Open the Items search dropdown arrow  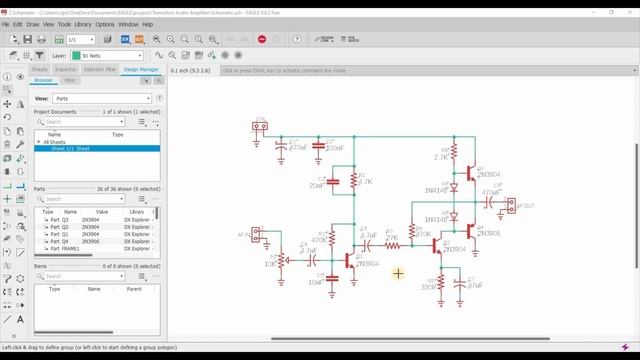click(x=122, y=276)
